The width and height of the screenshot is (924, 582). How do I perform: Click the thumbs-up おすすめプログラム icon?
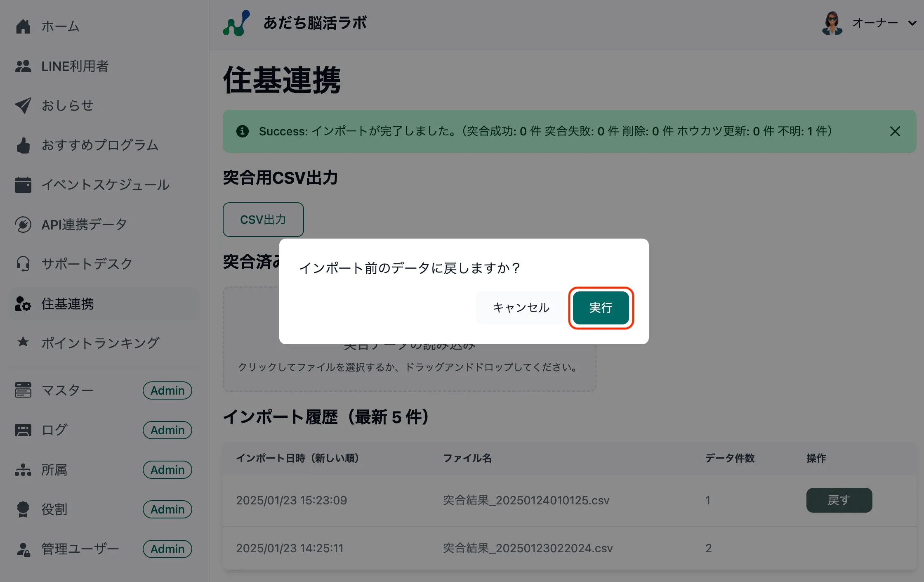pos(23,145)
